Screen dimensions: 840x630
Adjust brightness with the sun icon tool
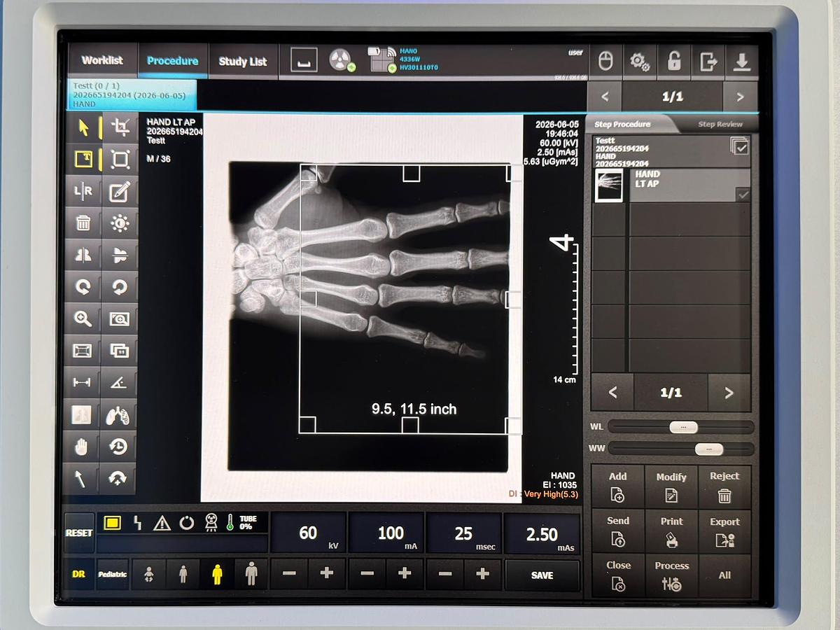pyautogui.click(x=120, y=223)
